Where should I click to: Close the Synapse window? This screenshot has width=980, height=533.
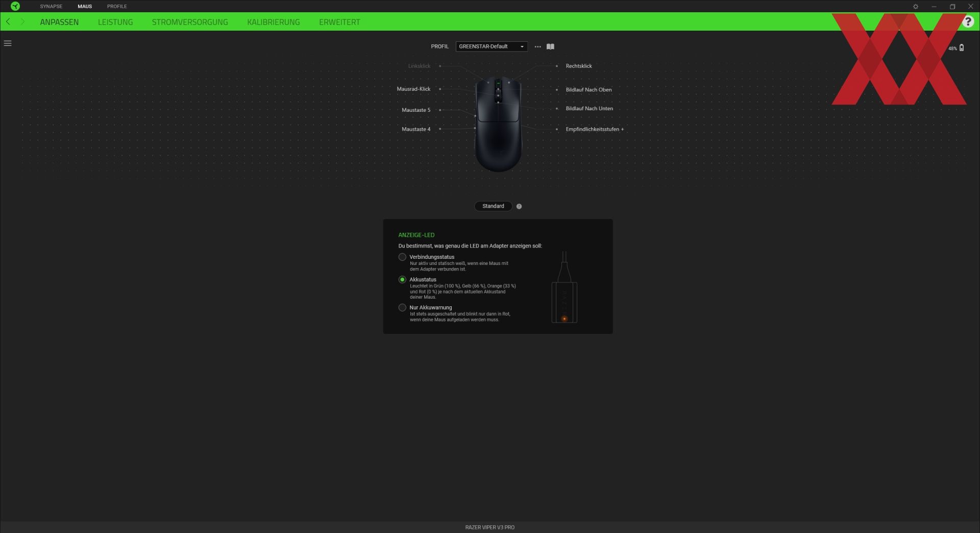[x=971, y=7]
